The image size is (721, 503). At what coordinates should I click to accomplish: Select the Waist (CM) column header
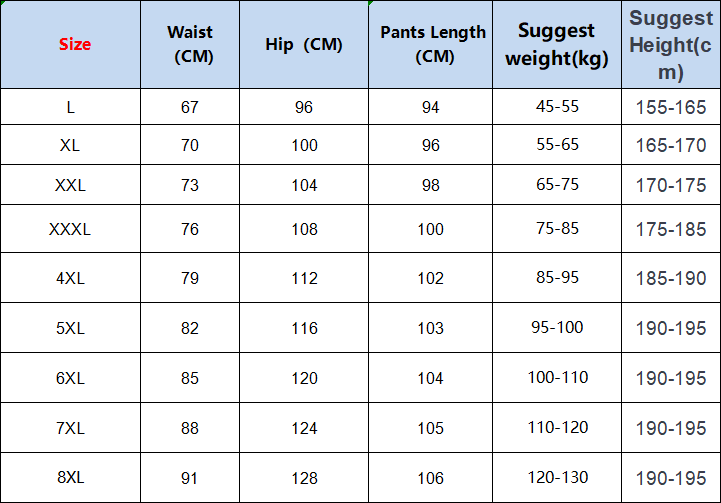coord(190,45)
